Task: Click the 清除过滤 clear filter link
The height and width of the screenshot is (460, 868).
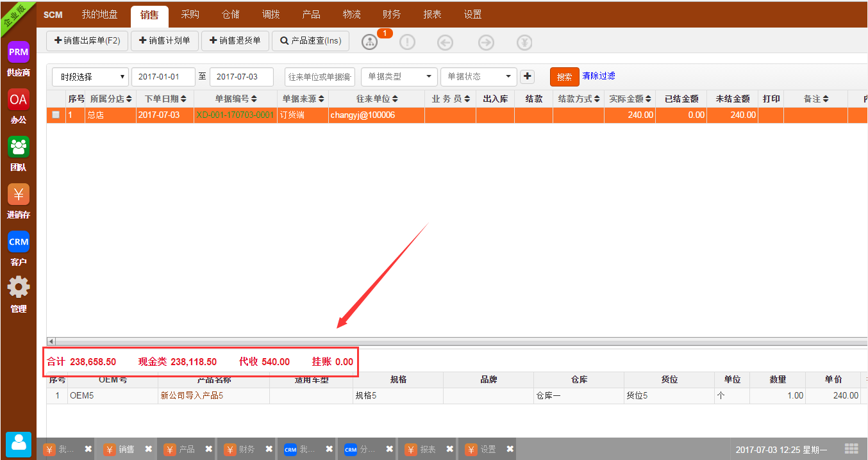Action: click(599, 76)
